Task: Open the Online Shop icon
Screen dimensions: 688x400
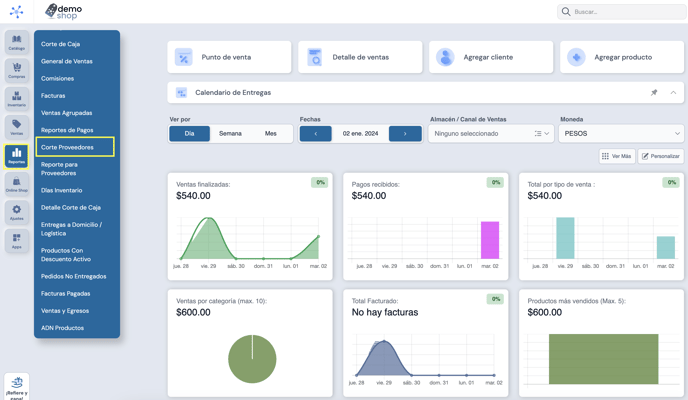Action: (17, 184)
